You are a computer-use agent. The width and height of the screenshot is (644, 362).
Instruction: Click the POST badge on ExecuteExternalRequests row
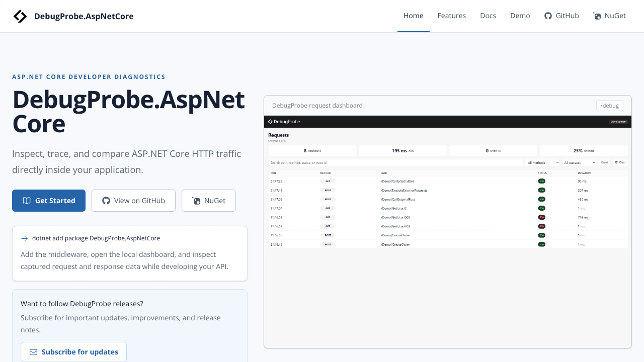tap(328, 190)
